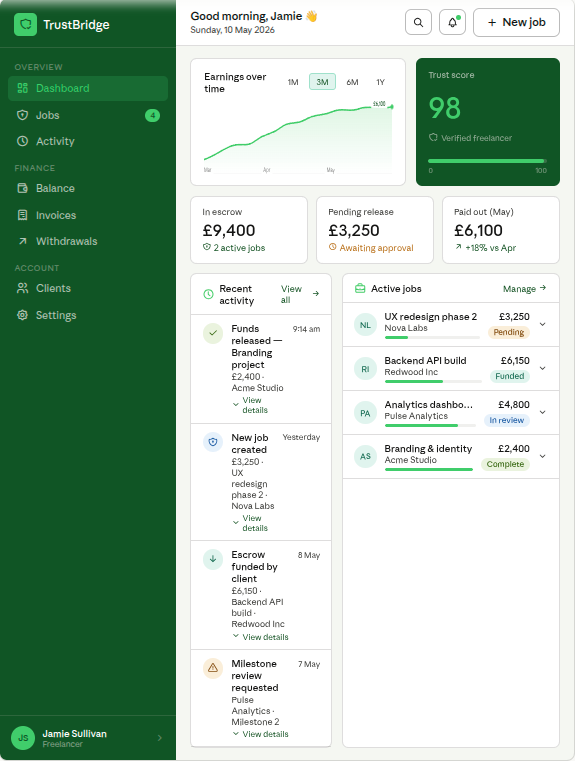Open the search icon button

[418, 22]
